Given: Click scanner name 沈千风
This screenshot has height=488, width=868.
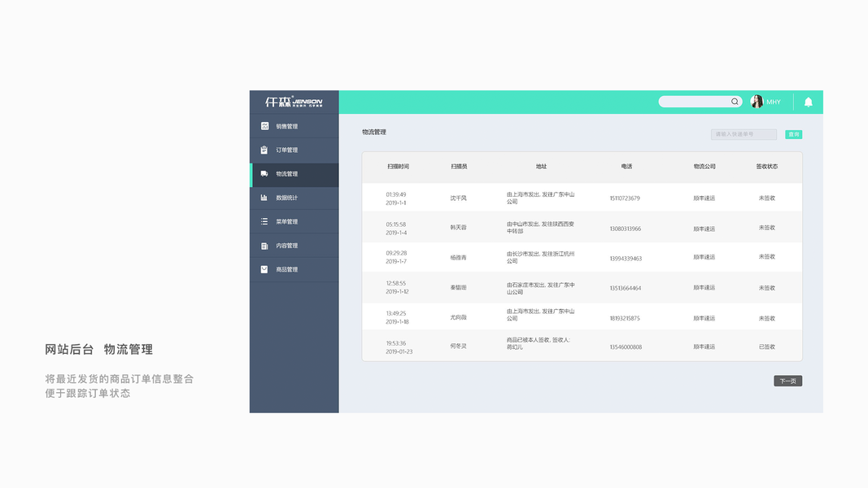Looking at the screenshot, I should (x=458, y=198).
